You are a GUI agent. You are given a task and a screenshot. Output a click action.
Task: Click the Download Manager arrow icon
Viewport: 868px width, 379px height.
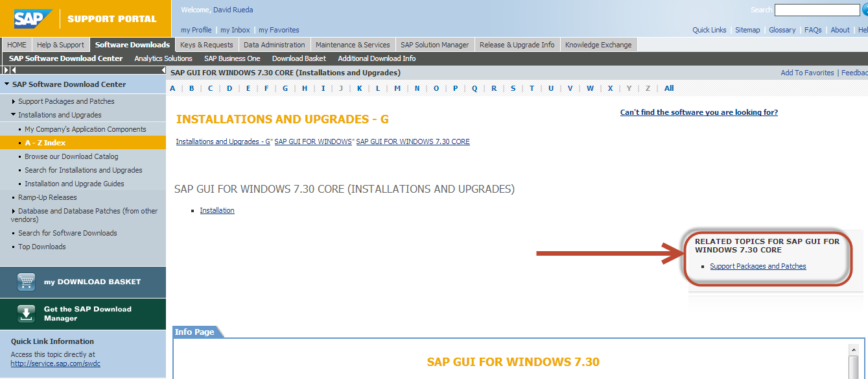pos(26,313)
